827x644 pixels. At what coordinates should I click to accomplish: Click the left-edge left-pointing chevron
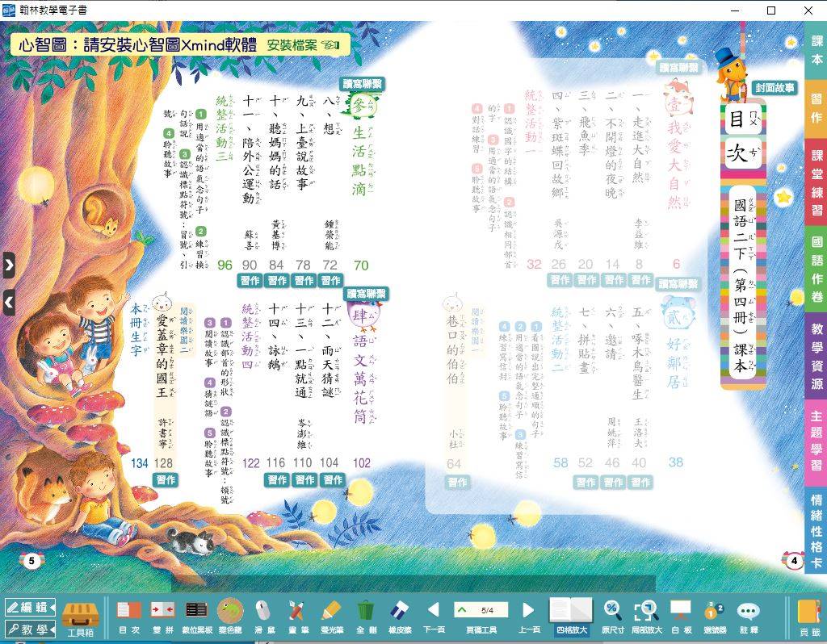tap(9, 303)
